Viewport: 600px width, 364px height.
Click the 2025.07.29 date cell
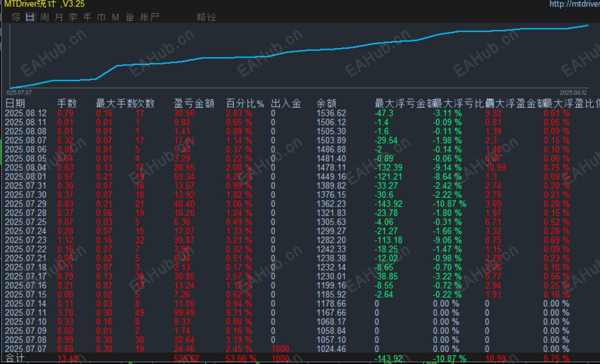(26, 204)
